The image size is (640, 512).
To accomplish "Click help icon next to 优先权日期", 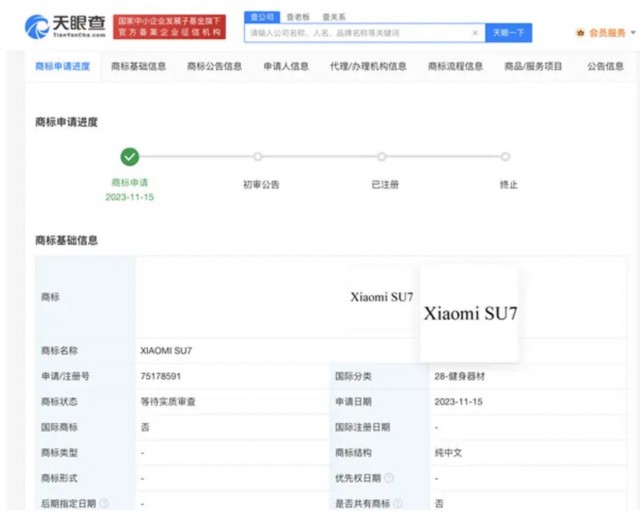I will coord(389,478).
